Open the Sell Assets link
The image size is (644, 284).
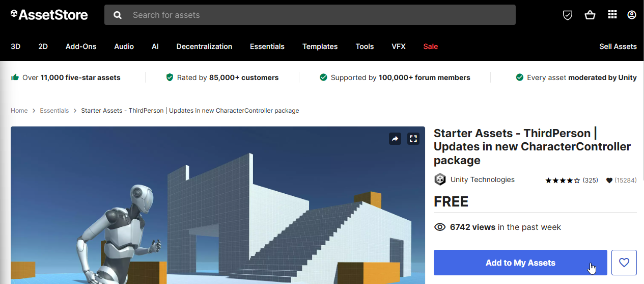click(x=618, y=46)
